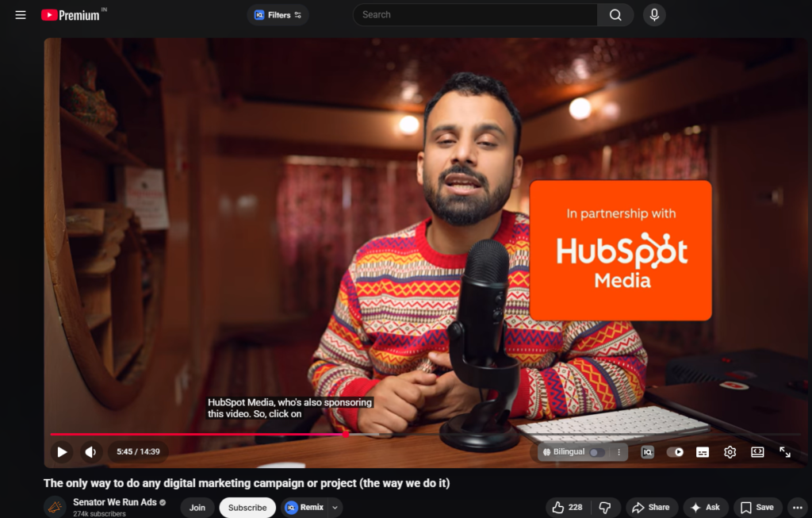The width and height of the screenshot is (812, 518).
Task: Click the search magnifier button
Action: (x=615, y=15)
